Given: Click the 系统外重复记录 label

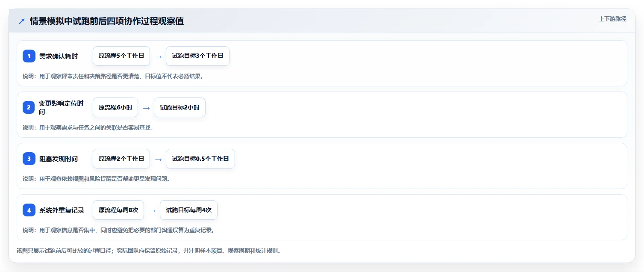Looking at the screenshot, I should point(62,210).
